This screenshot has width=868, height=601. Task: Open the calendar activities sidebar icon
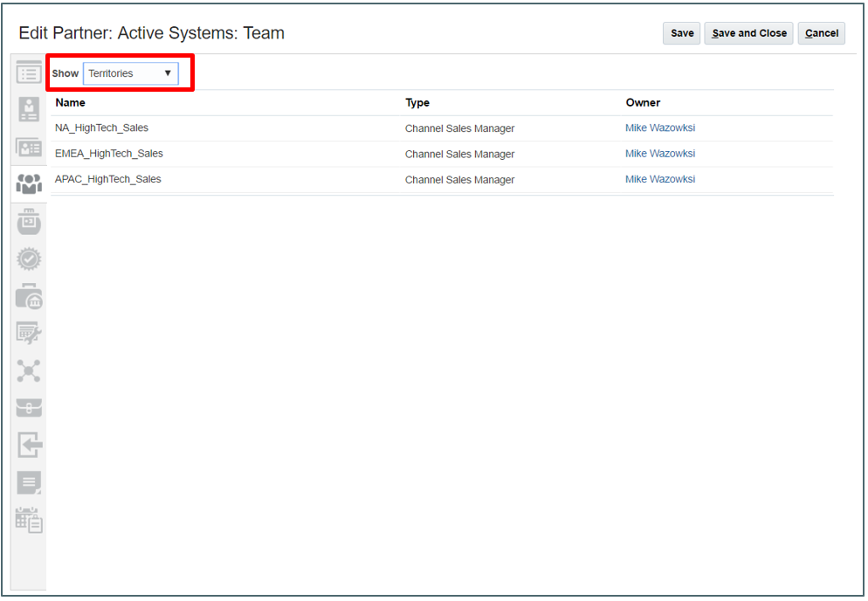click(x=29, y=520)
